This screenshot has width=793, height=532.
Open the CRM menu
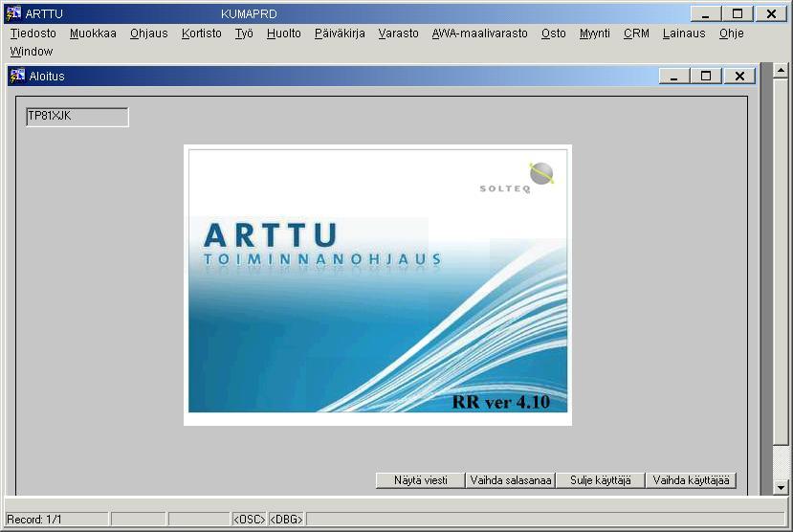click(636, 33)
